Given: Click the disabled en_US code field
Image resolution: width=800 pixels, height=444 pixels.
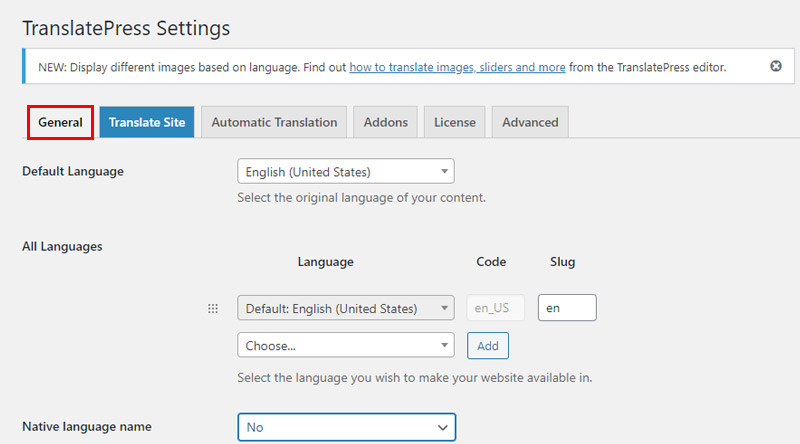Looking at the screenshot, I should pyautogui.click(x=495, y=308).
